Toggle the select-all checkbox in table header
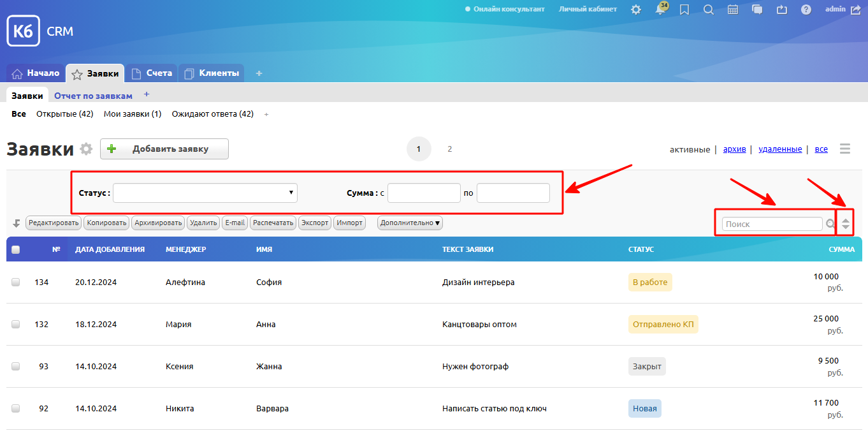This screenshot has height=433, width=868. (x=16, y=250)
